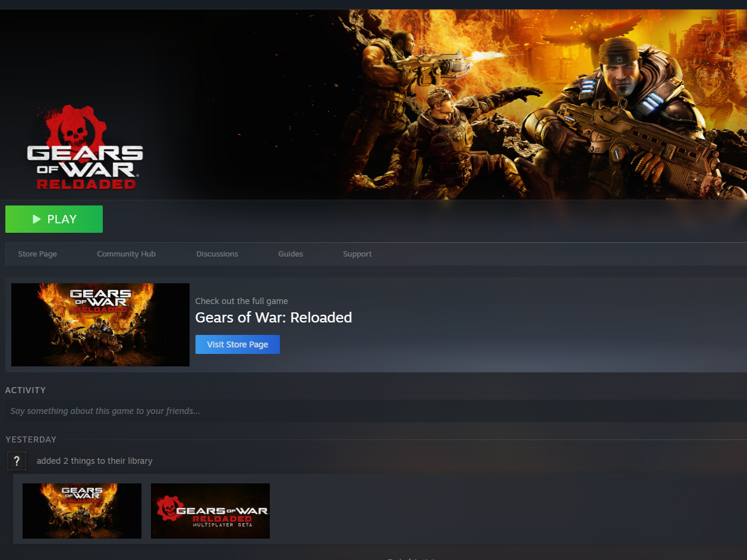Click the Gears of War Reloaded skull logo
The width and height of the screenshot is (747, 560).
[84, 148]
